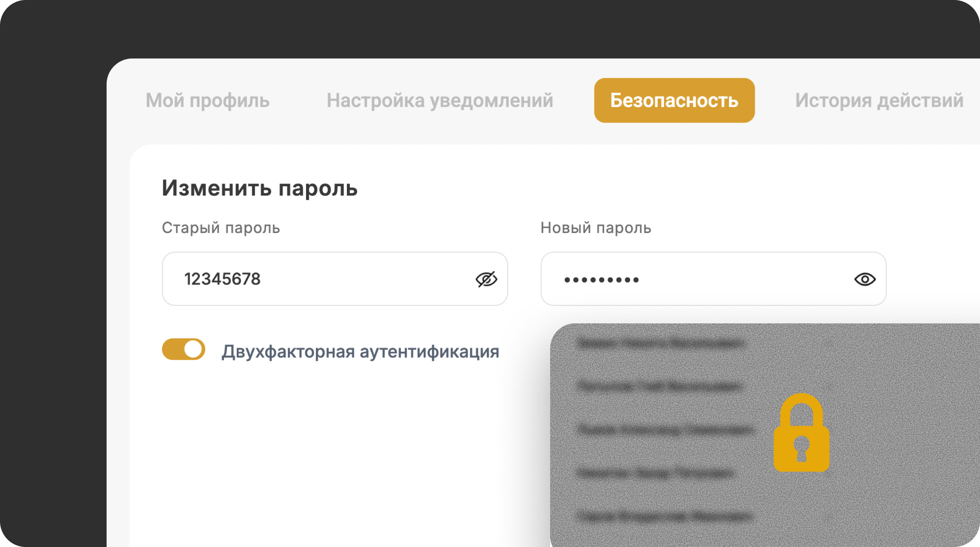Hide the old password with crossed-eye icon
This screenshot has height=547, width=980.
(x=486, y=279)
